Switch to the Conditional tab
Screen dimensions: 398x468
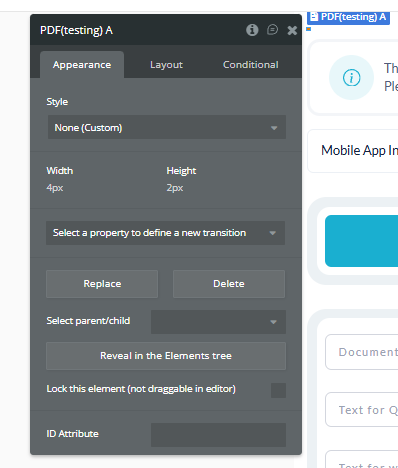[x=251, y=65]
